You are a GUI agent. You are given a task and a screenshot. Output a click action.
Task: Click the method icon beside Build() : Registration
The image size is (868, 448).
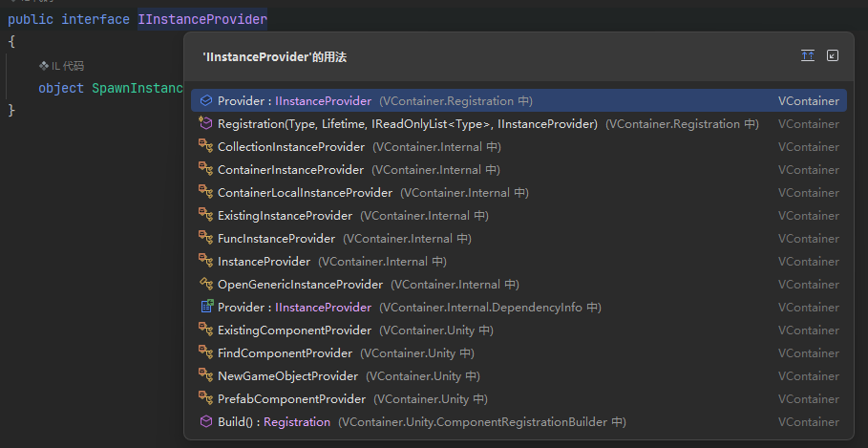204,421
